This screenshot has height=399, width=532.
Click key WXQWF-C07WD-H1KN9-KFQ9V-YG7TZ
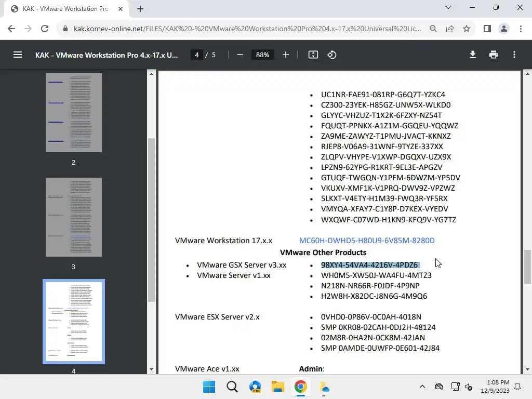click(389, 220)
